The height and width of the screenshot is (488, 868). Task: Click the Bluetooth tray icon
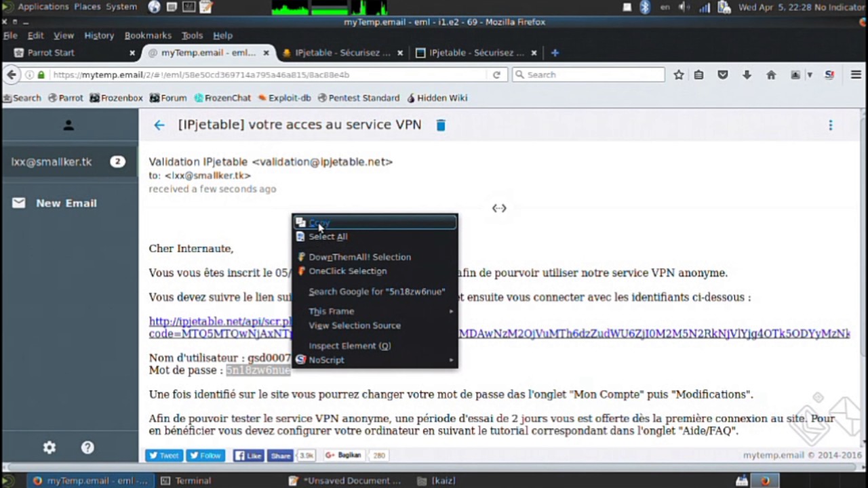(645, 7)
